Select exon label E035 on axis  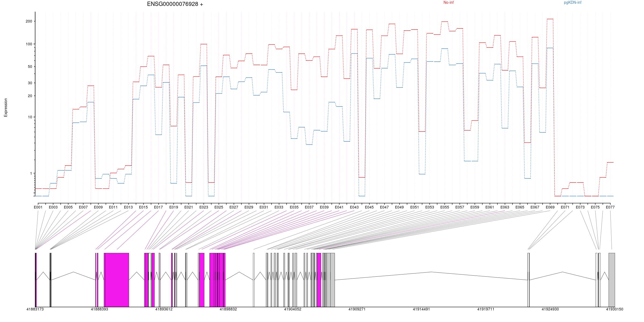294,207
